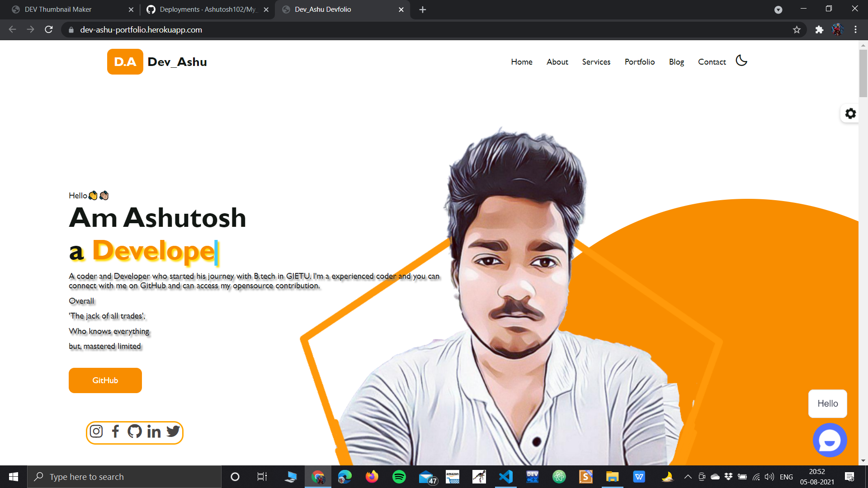Open the settings gear panel on the right
The height and width of the screenshot is (488, 868).
tap(851, 113)
